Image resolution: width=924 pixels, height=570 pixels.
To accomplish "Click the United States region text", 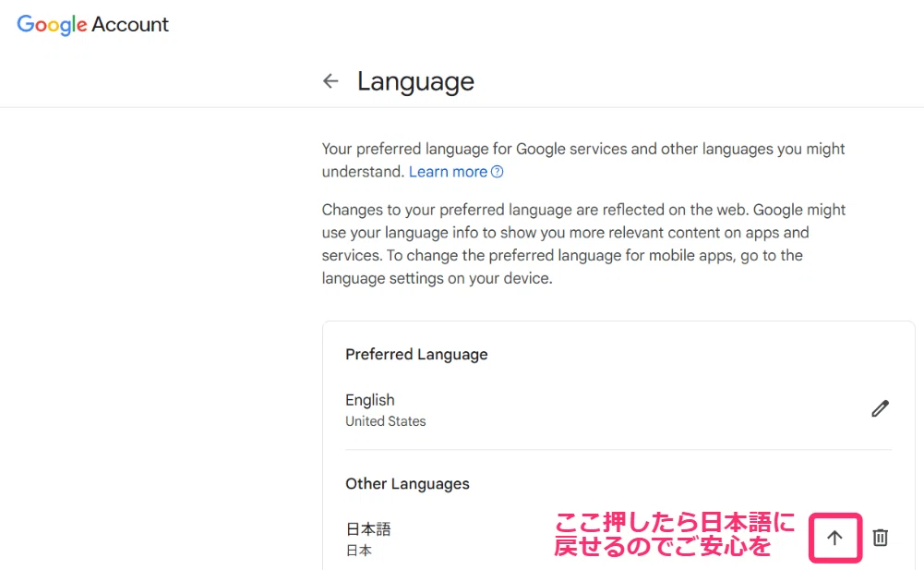I will tap(386, 421).
